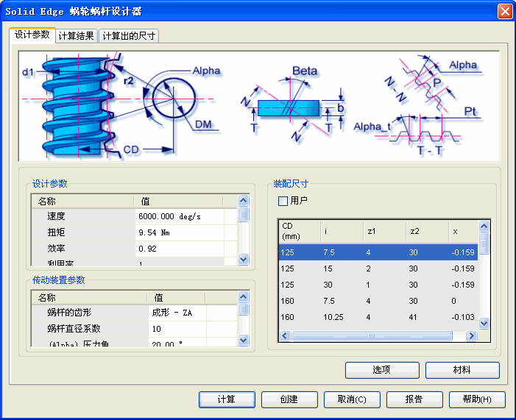This screenshot has height=420, width=516.
Task: Click the 材料 button
Action: click(462, 370)
